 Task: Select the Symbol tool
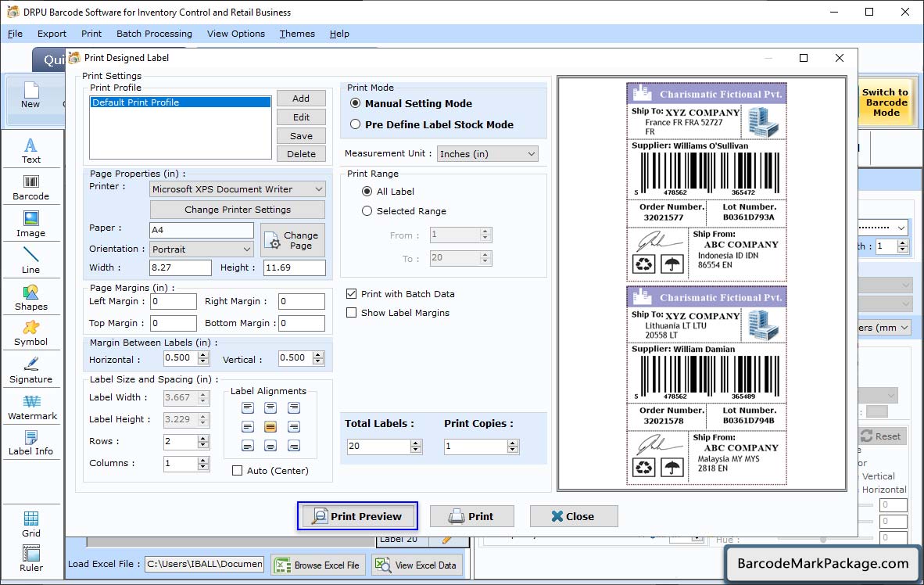[x=31, y=333]
